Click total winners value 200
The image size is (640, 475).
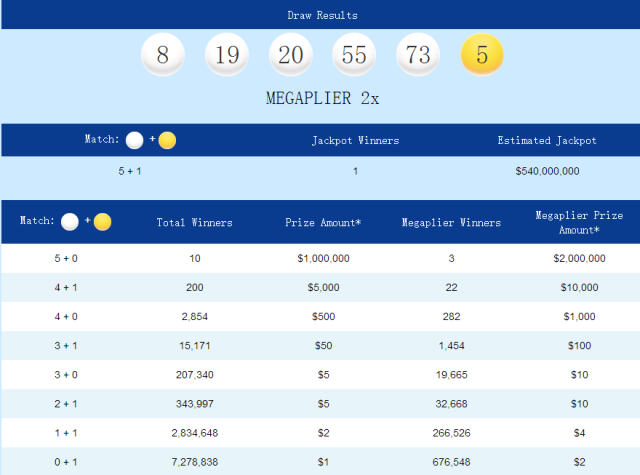coord(195,288)
